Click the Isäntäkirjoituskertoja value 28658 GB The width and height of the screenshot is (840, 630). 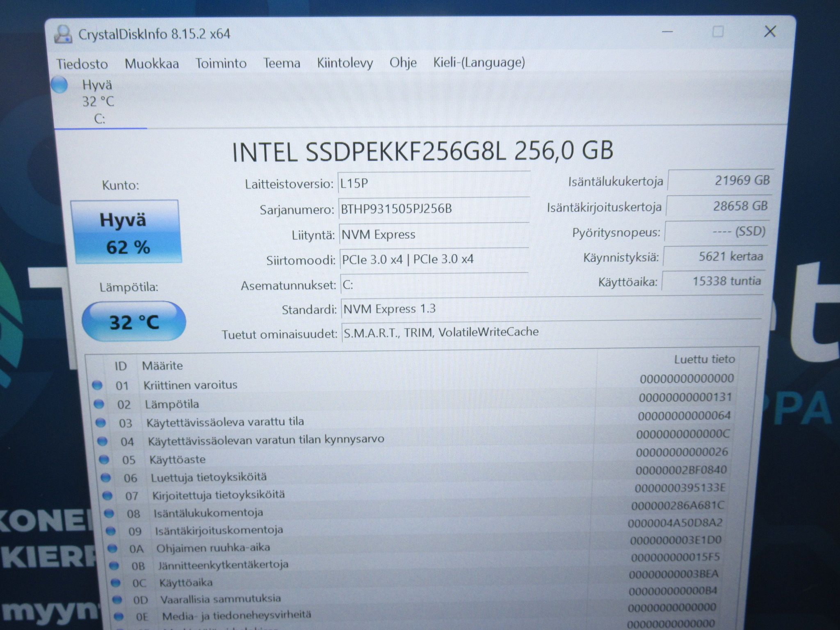click(x=719, y=206)
